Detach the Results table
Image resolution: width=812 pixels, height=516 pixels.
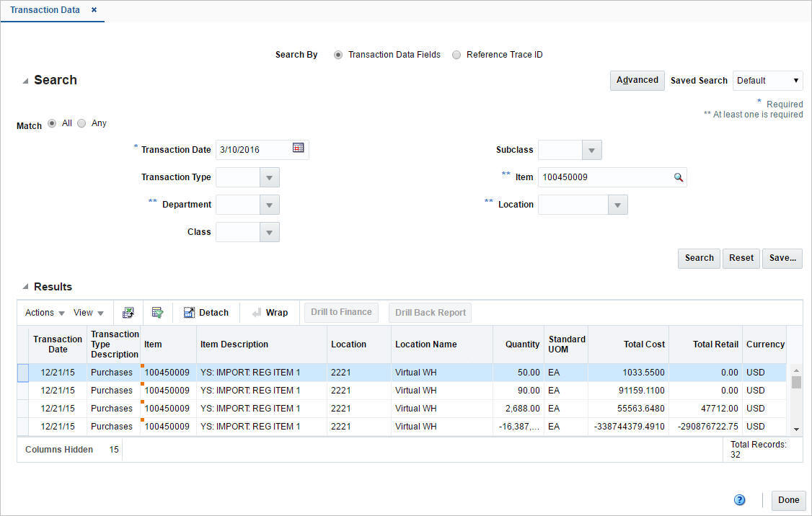point(206,312)
